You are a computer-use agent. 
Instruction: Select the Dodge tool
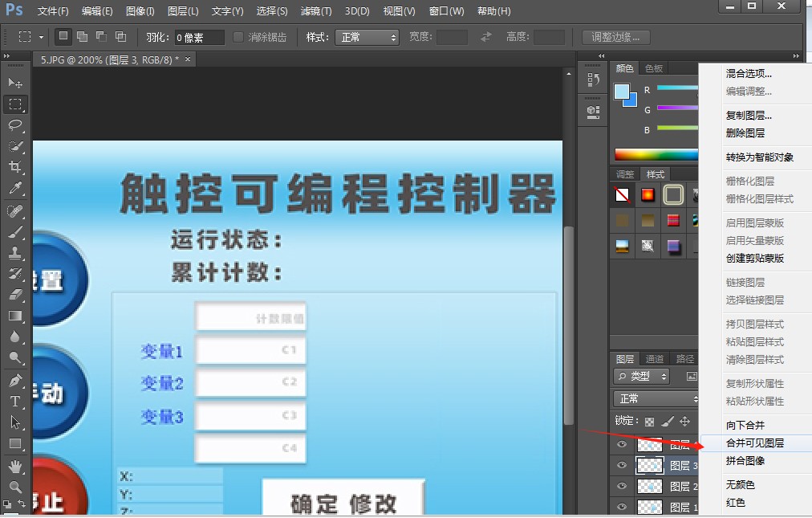click(15, 357)
